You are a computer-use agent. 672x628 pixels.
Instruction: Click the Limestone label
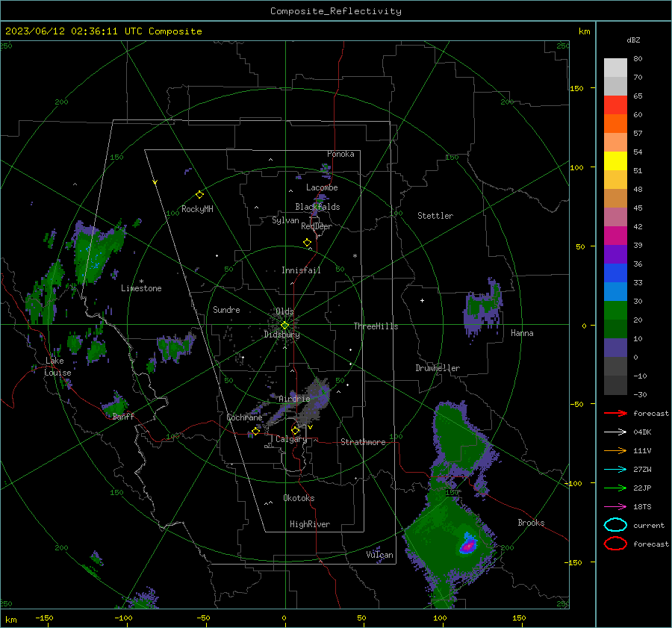pyautogui.click(x=141, y=288)
